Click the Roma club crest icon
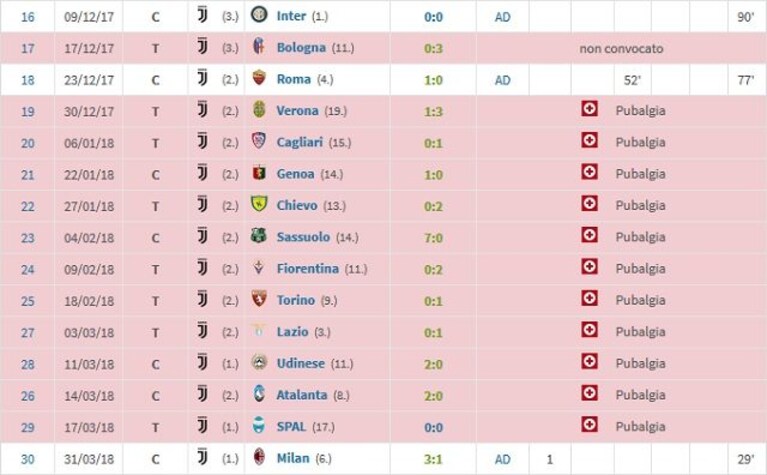The height and width of the screenshot is (475, 767). 259,78
